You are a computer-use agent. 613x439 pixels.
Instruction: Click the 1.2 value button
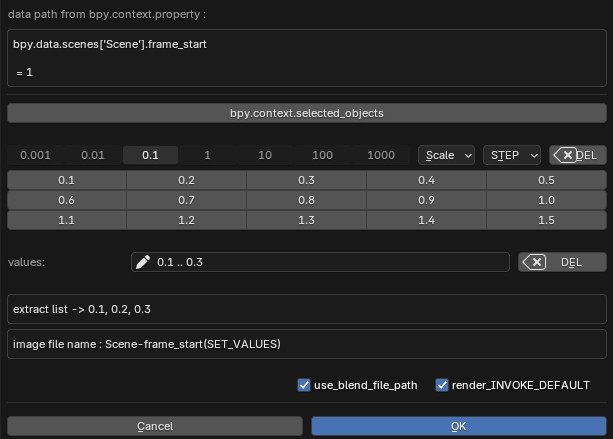[186, 220]
